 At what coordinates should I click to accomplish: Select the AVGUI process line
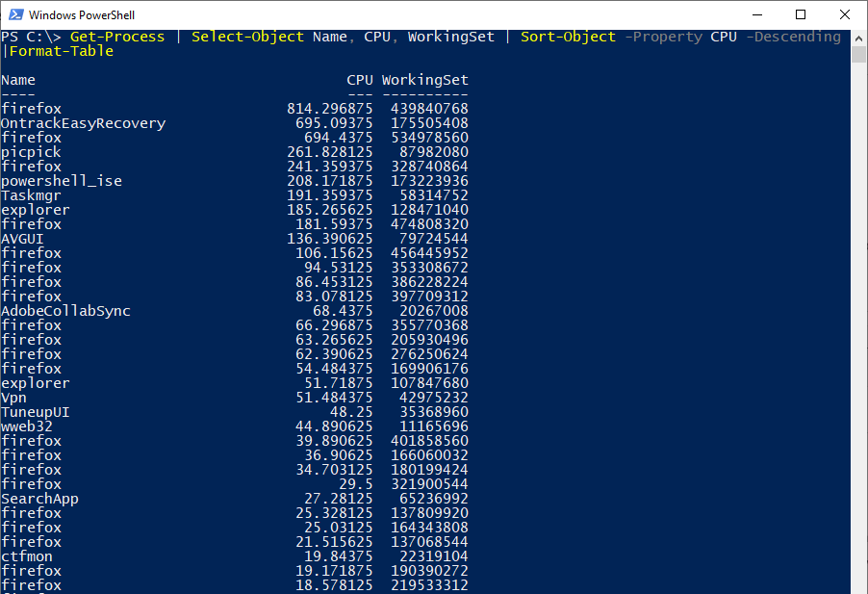tap(21, 238)
